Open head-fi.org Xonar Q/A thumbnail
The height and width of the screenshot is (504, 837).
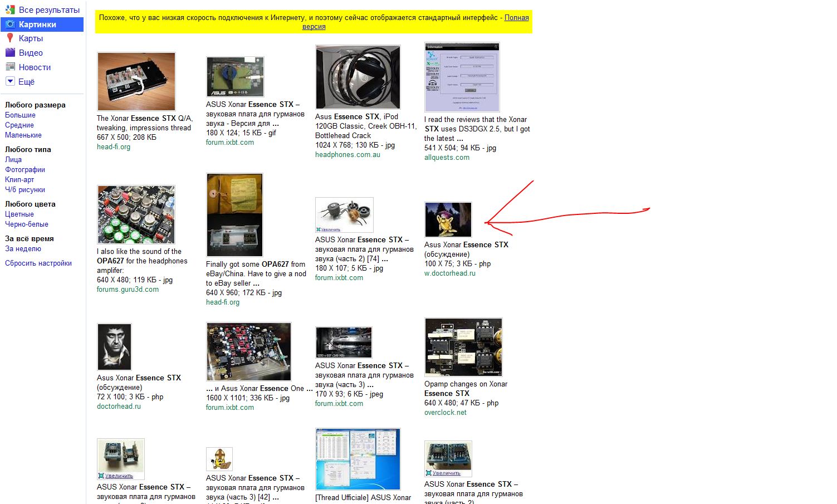(136, 81)
